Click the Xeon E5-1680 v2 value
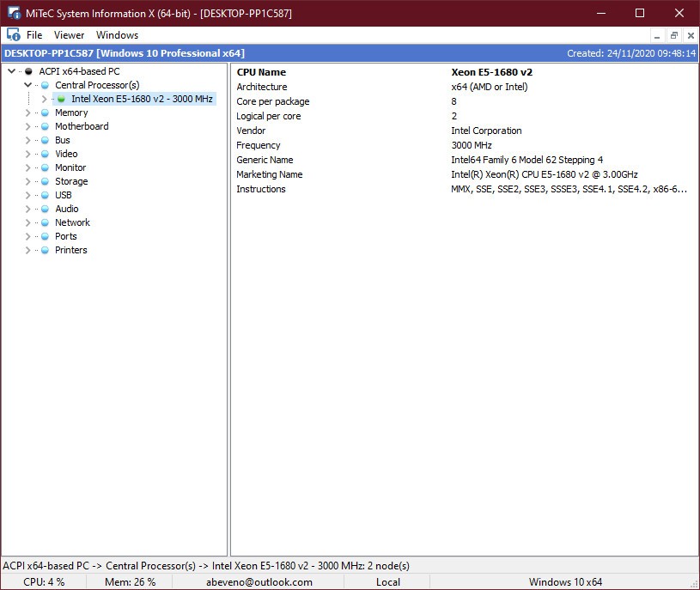Image resolution: width=700 pixels, height=590 pixels. point(491,72)
